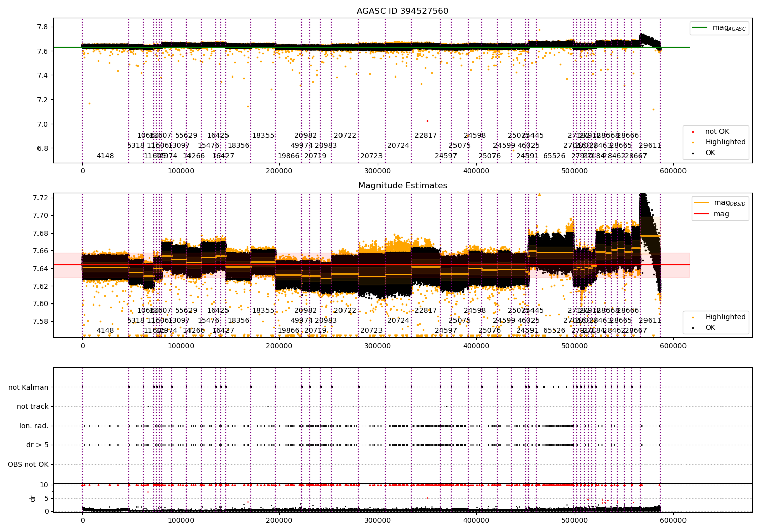760x532 pixels.
Task: Click x-axis tick 400000 in the middle panel
Action: [x=476, y=346]
